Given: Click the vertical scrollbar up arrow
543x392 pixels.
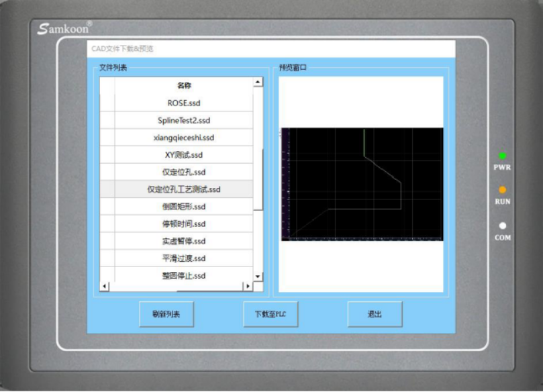Looking at the screenshot, I should [257, 82].
